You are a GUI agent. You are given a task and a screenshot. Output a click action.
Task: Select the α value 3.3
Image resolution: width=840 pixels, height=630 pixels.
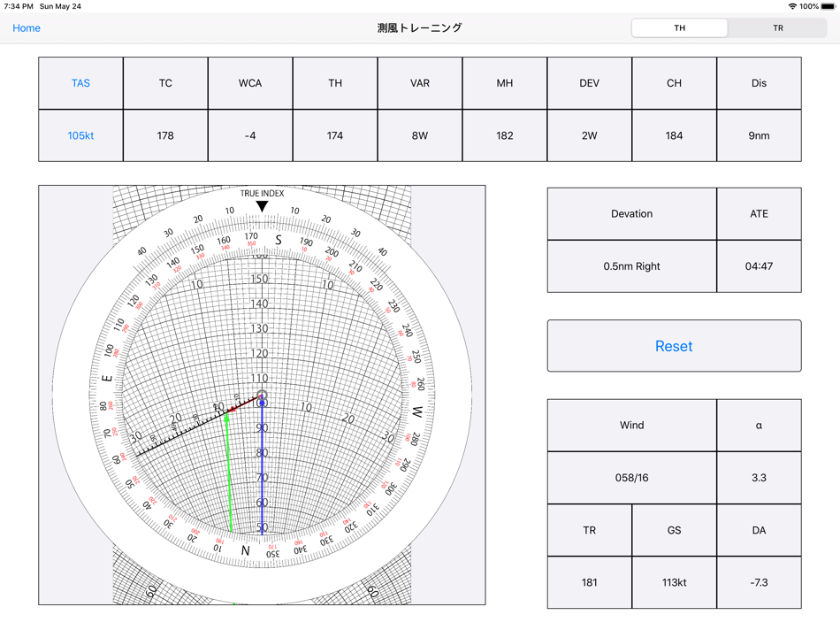click(760, 477)
